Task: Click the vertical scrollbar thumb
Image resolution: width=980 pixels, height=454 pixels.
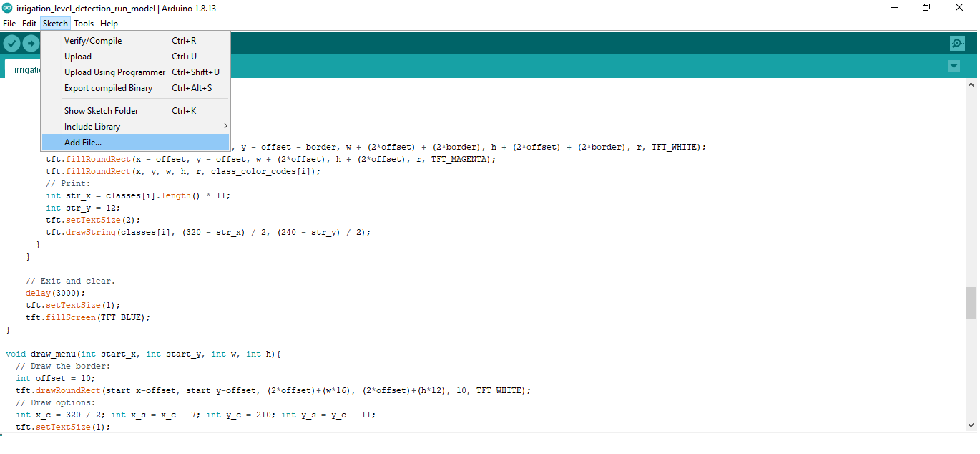Action: [971, 304]
